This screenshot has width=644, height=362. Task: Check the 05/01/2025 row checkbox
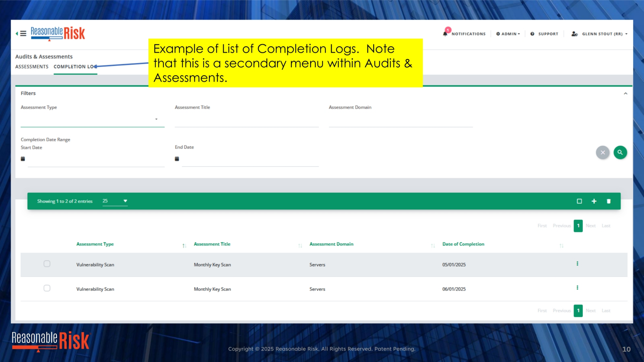click(x=47, y=264)
